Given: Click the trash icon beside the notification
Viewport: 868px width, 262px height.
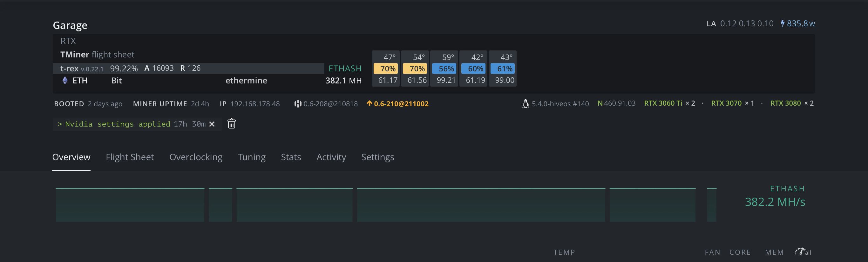Looking at the screenshot, I should (x=232, y=124).
